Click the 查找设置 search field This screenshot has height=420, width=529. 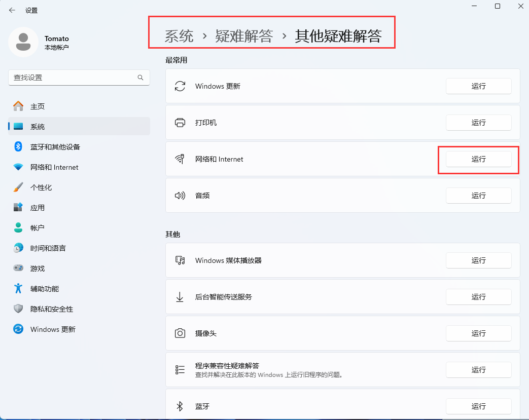click(74, 78)
